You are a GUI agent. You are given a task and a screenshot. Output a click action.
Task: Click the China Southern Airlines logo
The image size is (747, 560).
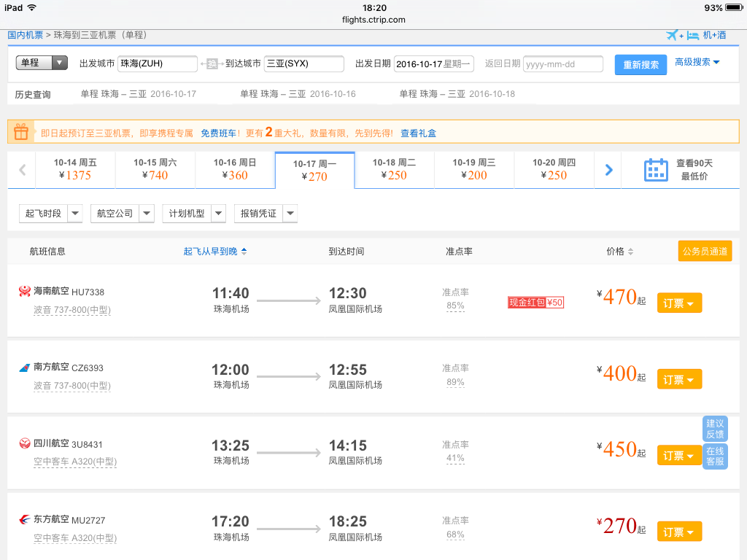tap(24, 367)
